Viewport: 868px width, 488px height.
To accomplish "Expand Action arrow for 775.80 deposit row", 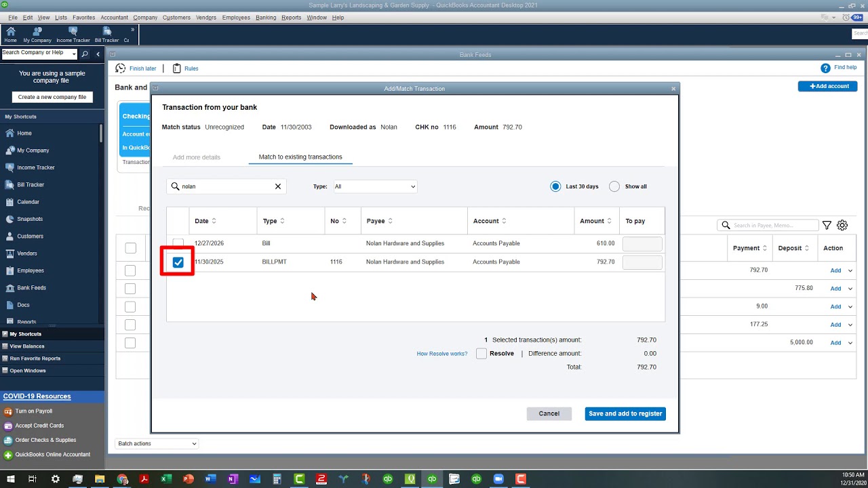I will click(850, 289).
